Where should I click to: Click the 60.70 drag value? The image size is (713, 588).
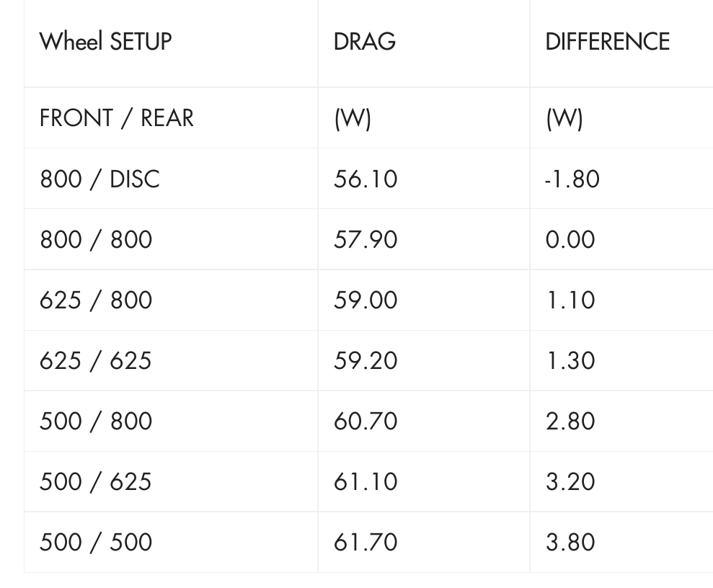click(366, 421)
